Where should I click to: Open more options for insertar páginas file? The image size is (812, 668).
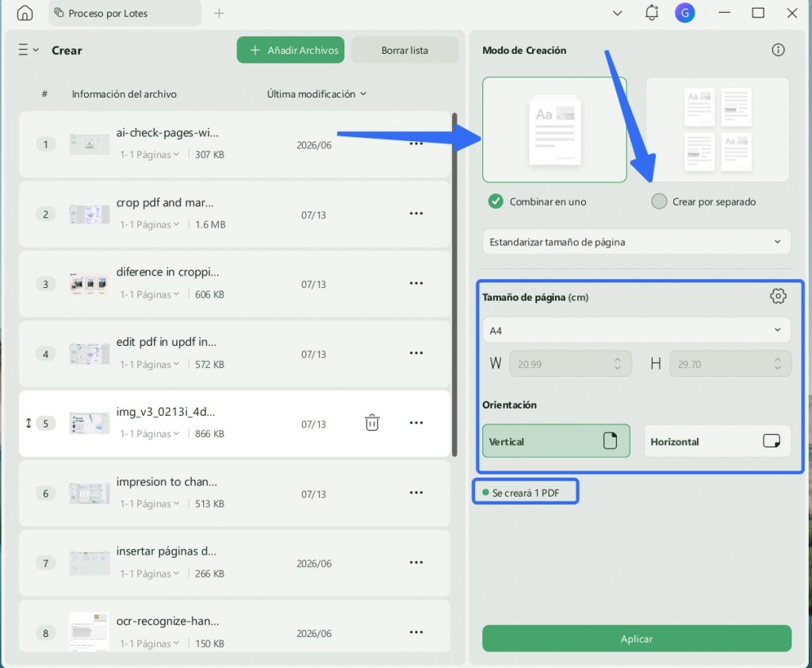click(x=416, y=562)
